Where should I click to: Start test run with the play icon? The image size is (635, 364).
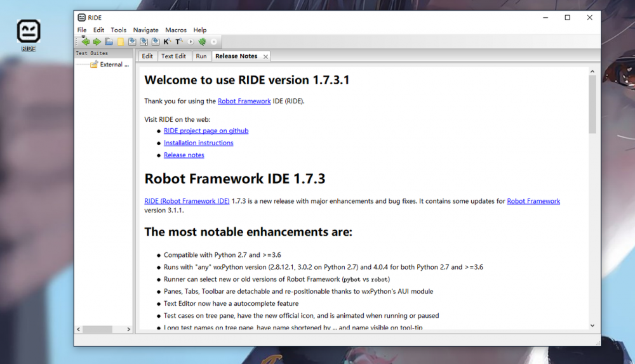point(190,42)
